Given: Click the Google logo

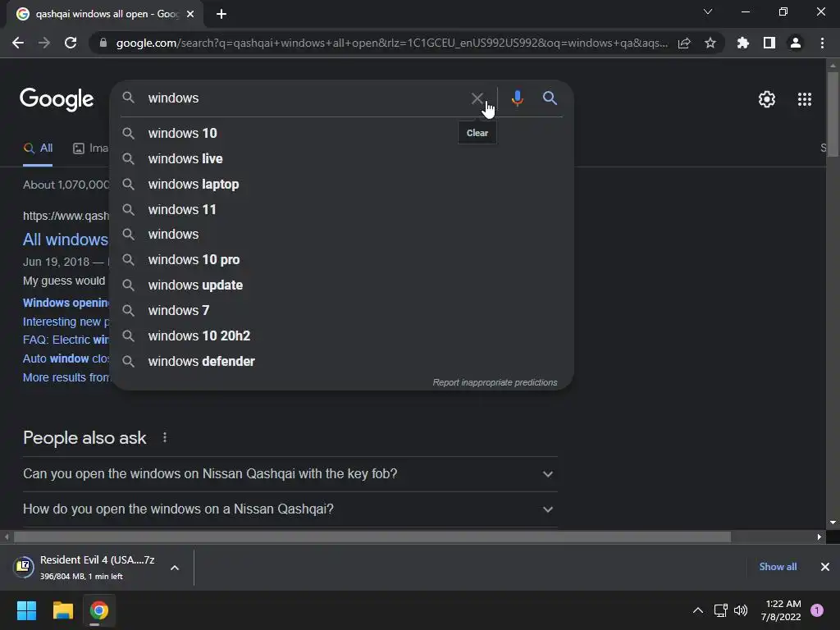Looking at the screenshot, I should click(x=57, y=99).
